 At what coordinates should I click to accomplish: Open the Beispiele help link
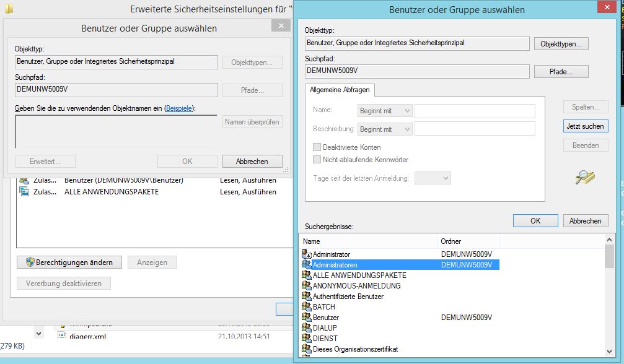click(x=178, y=108)
